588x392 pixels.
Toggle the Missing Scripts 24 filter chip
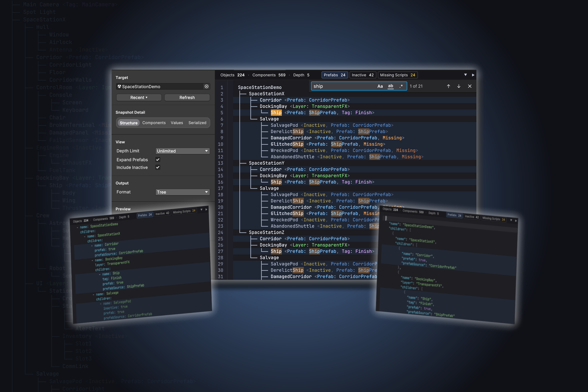point(398,75)
